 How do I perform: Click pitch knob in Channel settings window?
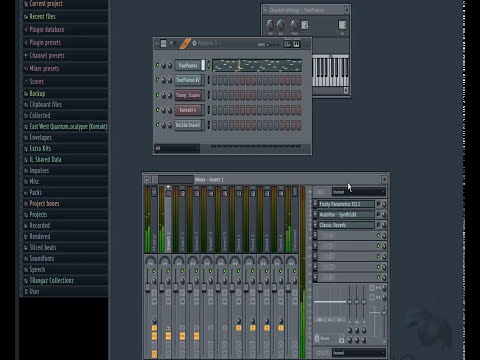[294, 24]
